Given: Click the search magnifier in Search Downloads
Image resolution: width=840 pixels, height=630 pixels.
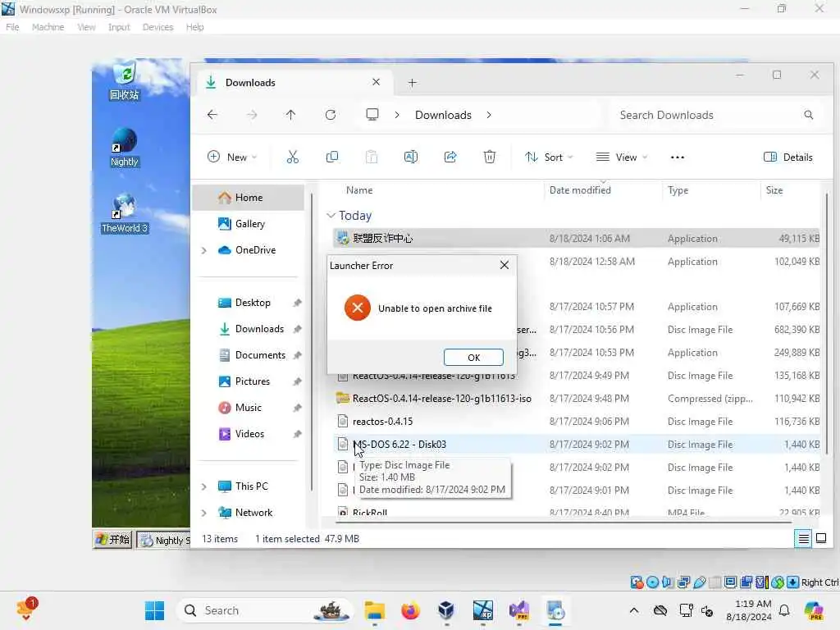Looking at the screenshot, I should click(808, 115).
